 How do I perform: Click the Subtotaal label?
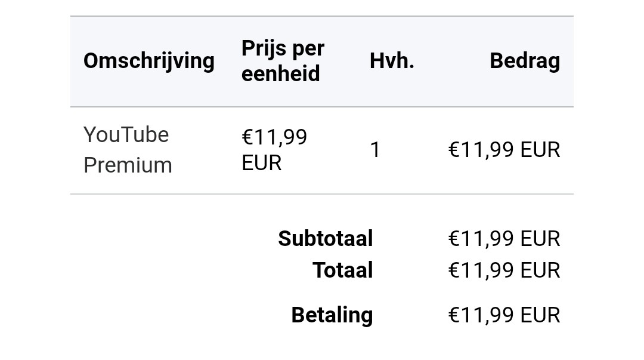pos(326,239)
